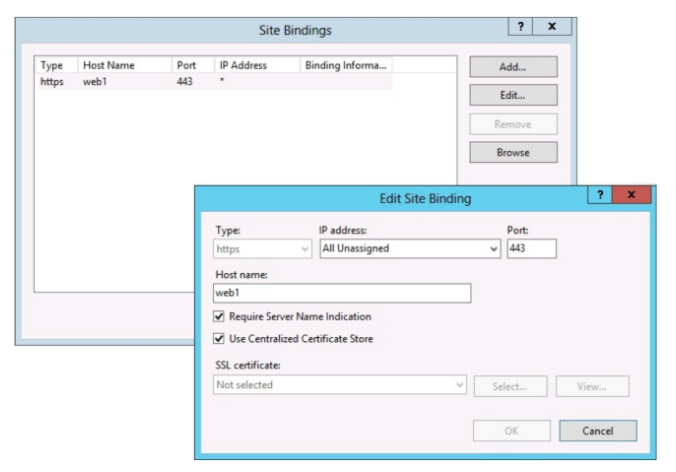Sort by Type column header
Image resolution: width=676 pixels, height=472 pixels.
tap(56, 65)
